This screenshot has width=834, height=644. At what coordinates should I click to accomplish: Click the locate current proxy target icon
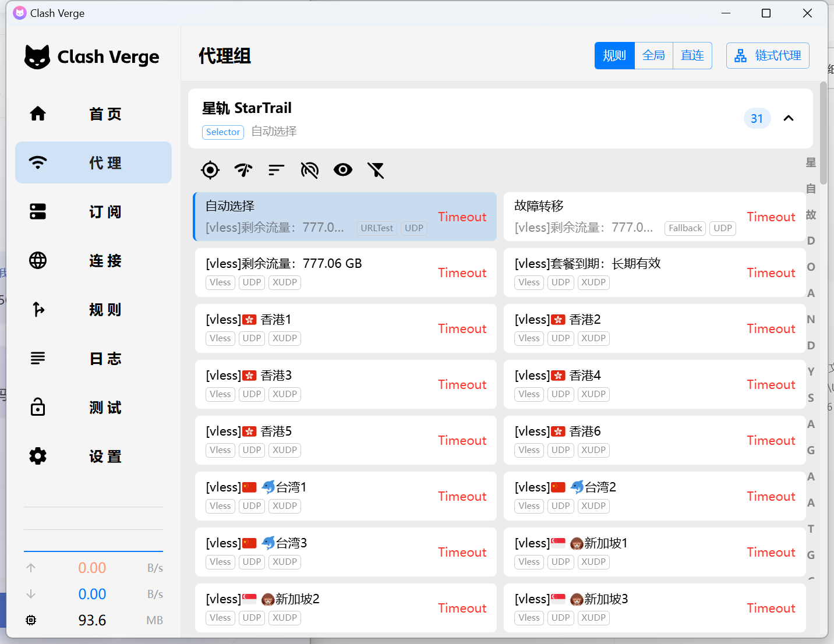(210, 170)
